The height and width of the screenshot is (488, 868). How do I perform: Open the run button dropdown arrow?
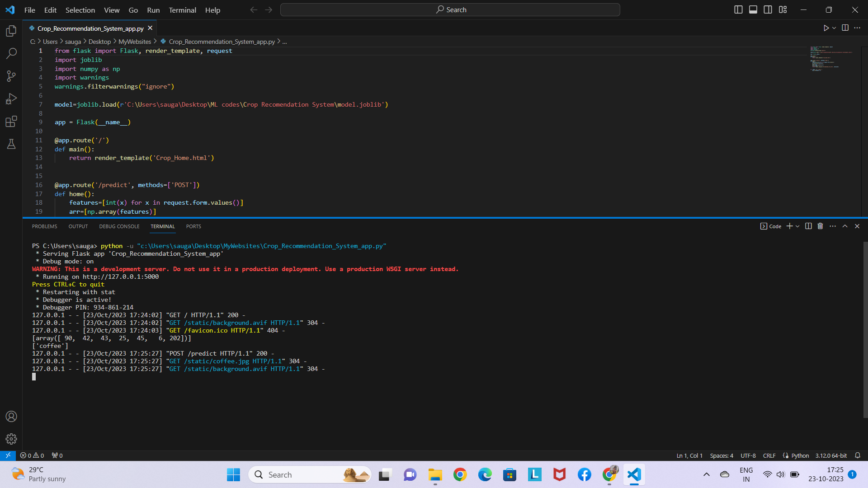(833, 28)
